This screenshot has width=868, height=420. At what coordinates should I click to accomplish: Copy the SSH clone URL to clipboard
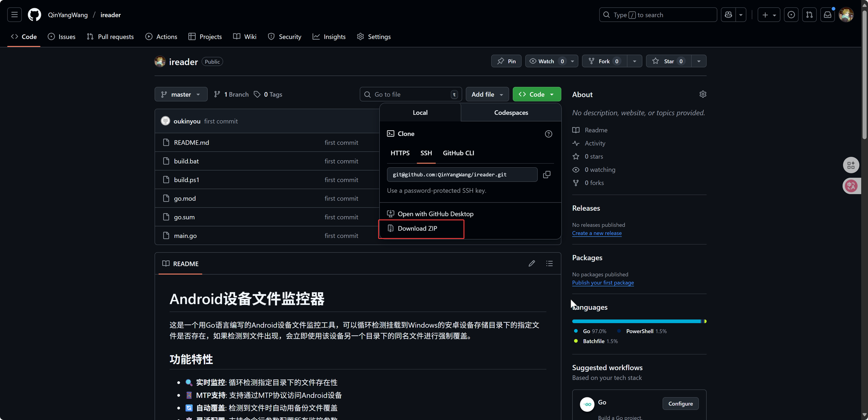click(547, 175)
